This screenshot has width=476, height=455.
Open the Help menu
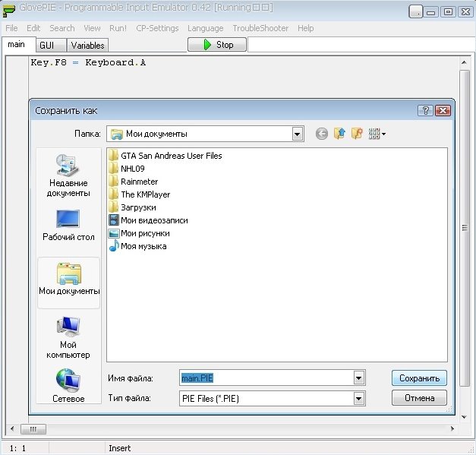pos(306,28)
